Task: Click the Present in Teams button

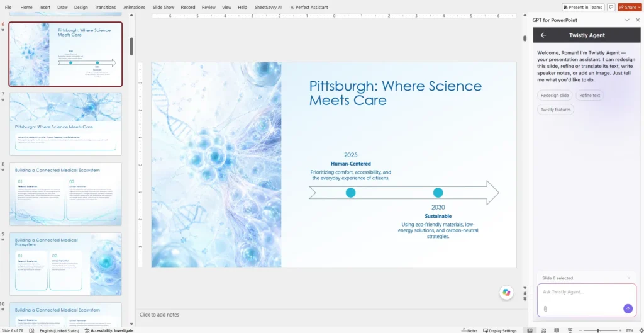Action: (x=583, y=7)
